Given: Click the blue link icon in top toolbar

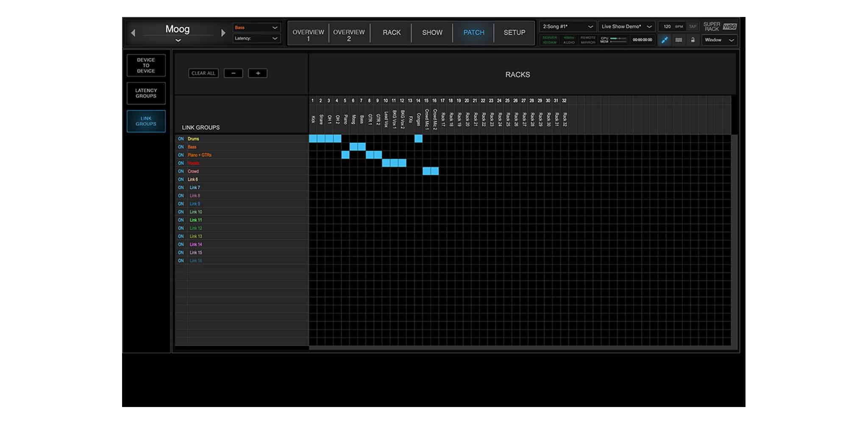Looking at the screenshot, I should (664, 40).
